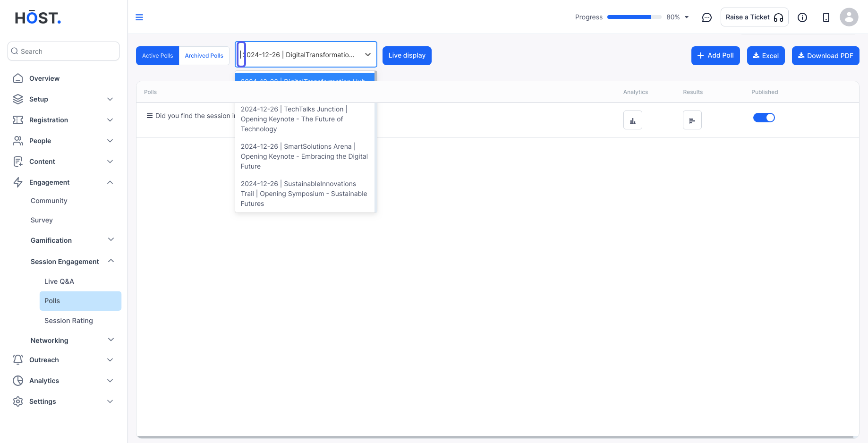The width and height of the screenshot is (868, 443).
Task: Expand the Content menu chevron
Action: (110, 162)
